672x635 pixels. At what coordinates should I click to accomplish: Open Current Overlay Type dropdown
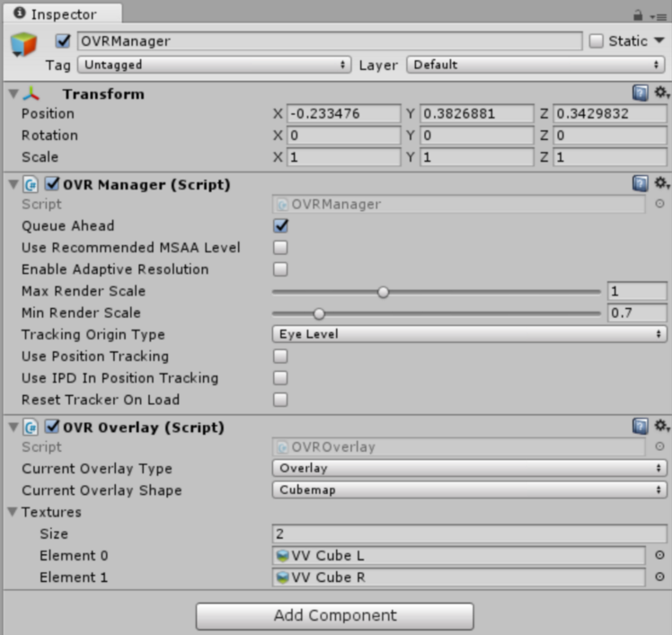coord(469,468)
